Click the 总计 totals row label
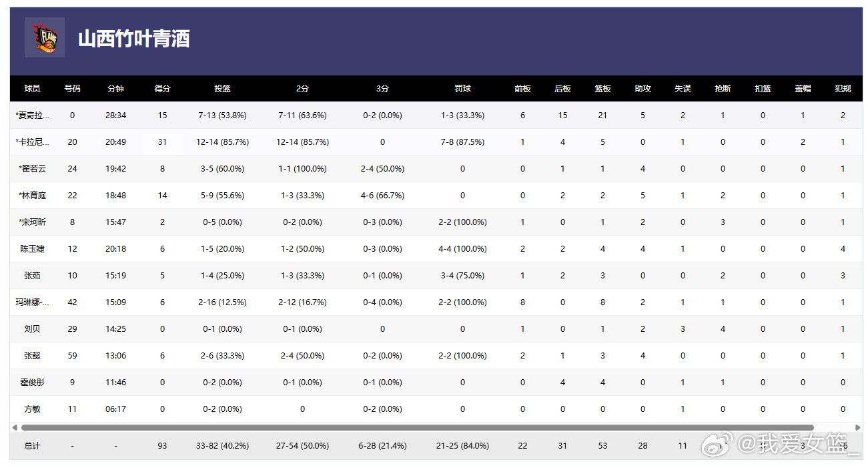This screenshot has width=868, height=466. click(32, 446)
